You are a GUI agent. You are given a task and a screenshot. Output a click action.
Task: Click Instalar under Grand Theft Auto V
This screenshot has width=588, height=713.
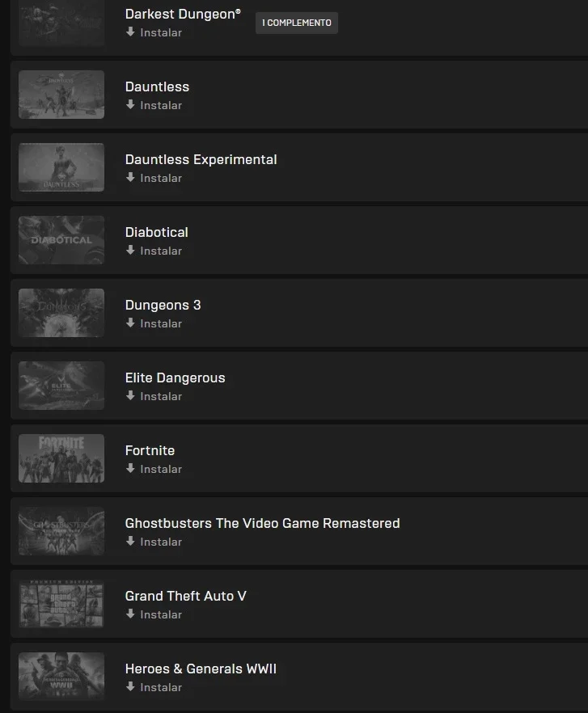pos(161,614)
